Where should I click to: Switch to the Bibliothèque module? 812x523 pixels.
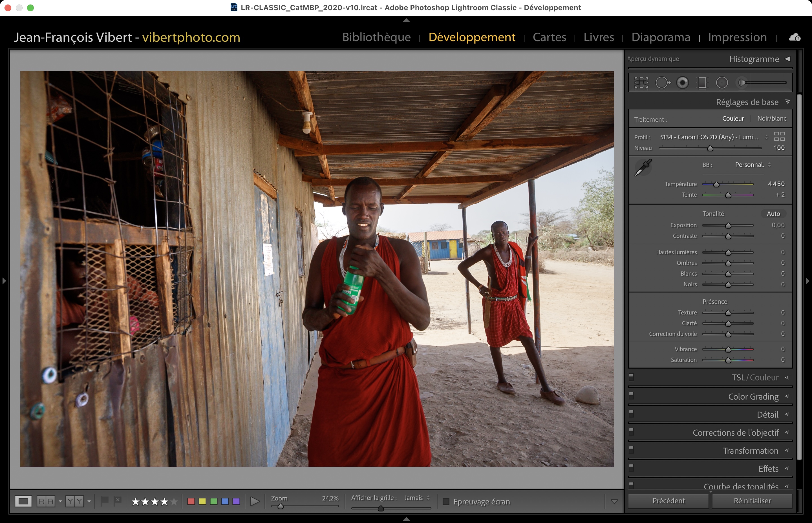click(x=376, y=37)
